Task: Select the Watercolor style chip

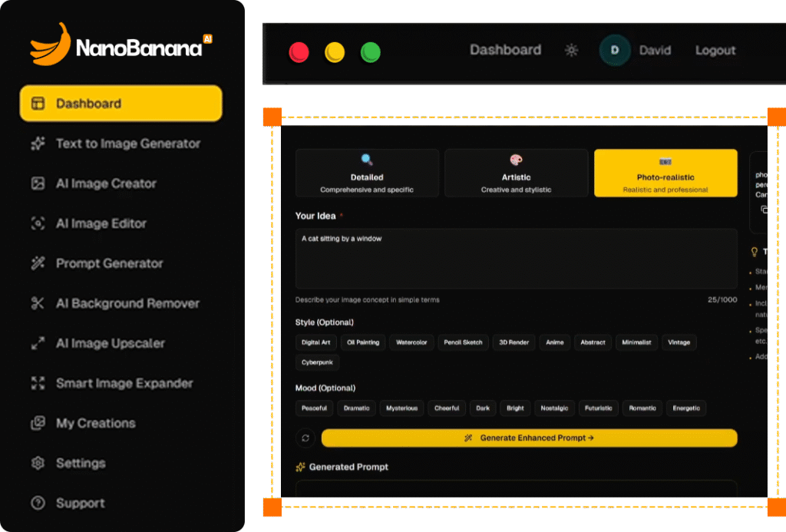Action: [x=411, y=342]
